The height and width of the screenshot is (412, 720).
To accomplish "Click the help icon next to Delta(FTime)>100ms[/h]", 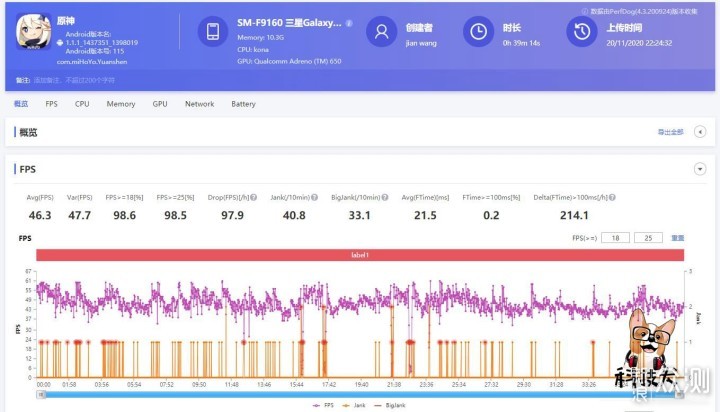I will pyautogui.click(x=612, y=198).
